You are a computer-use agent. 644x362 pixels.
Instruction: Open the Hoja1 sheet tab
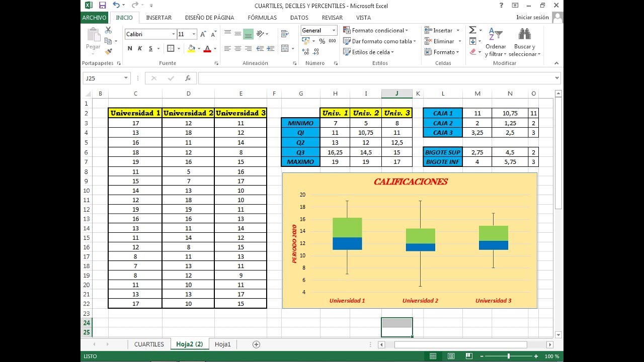[222, 344]
